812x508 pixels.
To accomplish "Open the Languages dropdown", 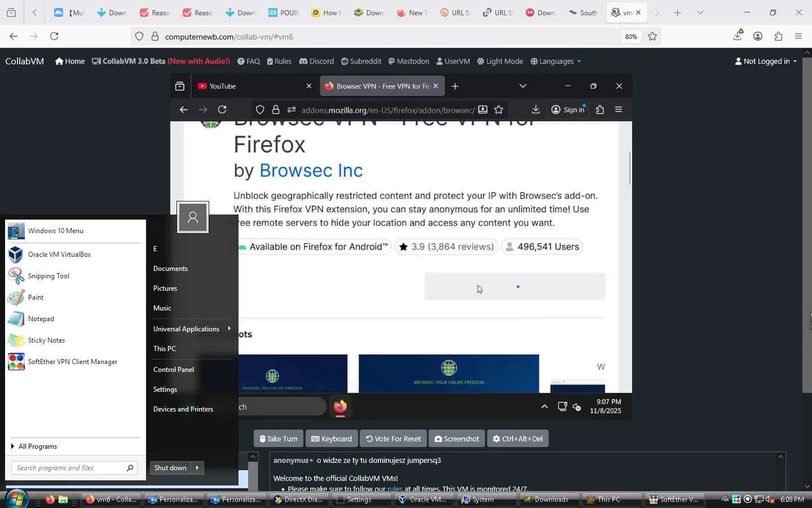I will (x=555, y=62).
